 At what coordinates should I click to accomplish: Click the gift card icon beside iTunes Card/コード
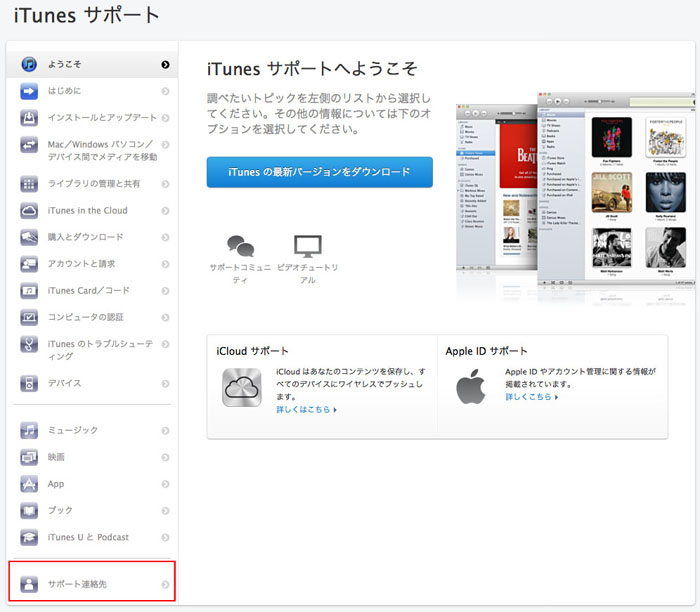pyautogui.click(x=29, y=291)
